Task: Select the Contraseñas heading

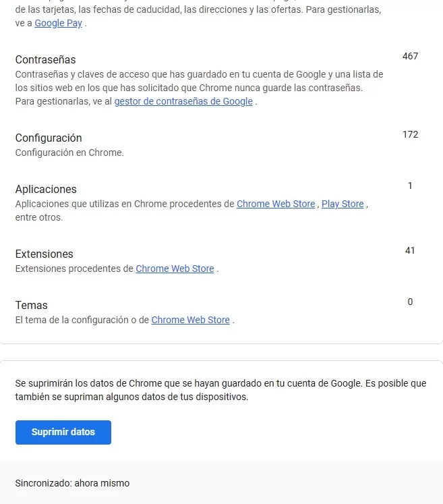Action: tap(46, 60)
